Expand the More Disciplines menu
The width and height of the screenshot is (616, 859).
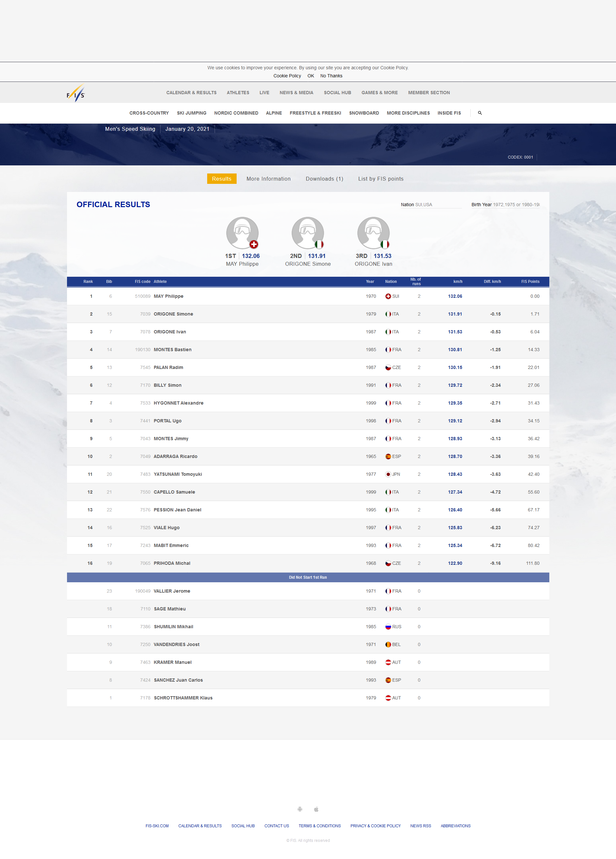point(408,113)
